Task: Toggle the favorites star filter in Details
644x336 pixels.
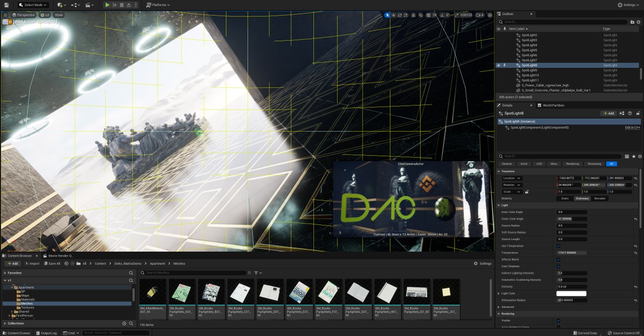Action: pos(634,156)
